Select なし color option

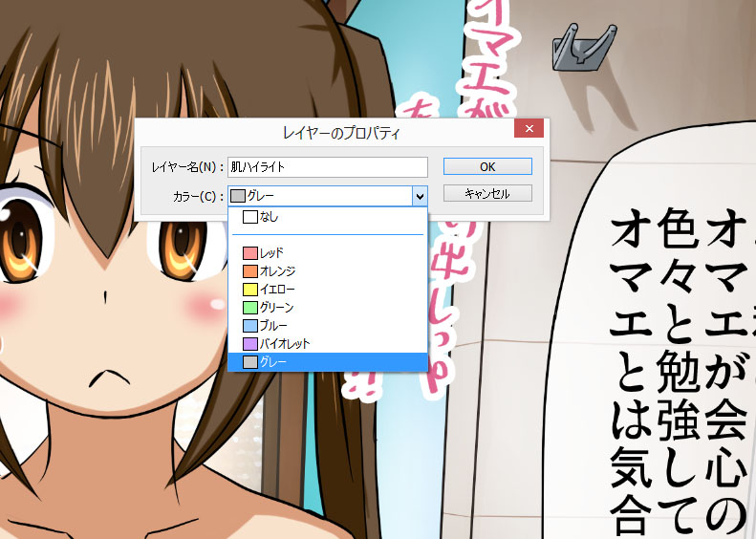point(328,217)
